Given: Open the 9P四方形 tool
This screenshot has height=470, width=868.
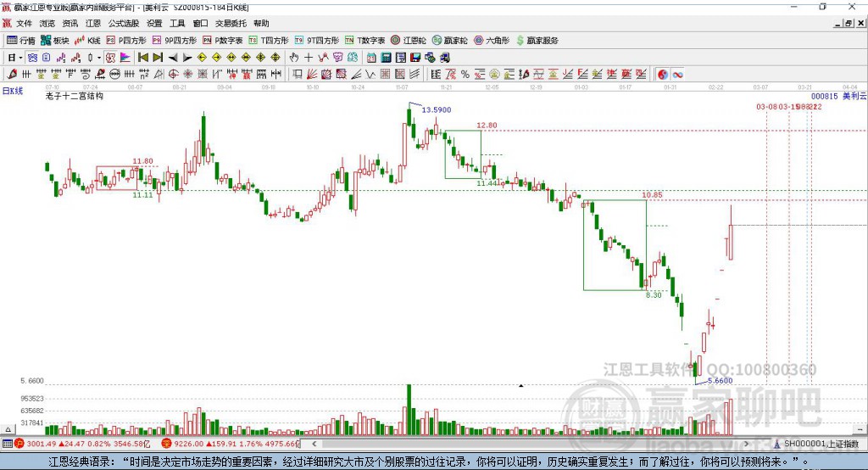Looking at the screenshot, I should pos(175,41).
